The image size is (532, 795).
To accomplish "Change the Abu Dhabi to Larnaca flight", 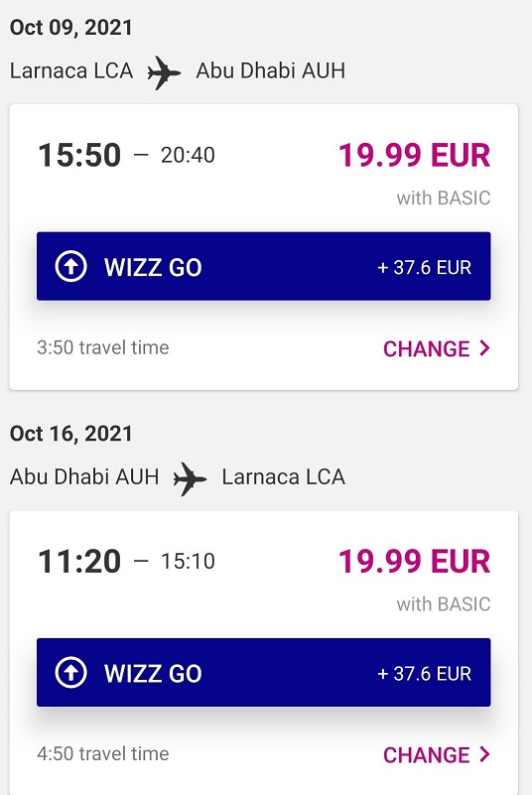I will point(437,755).
